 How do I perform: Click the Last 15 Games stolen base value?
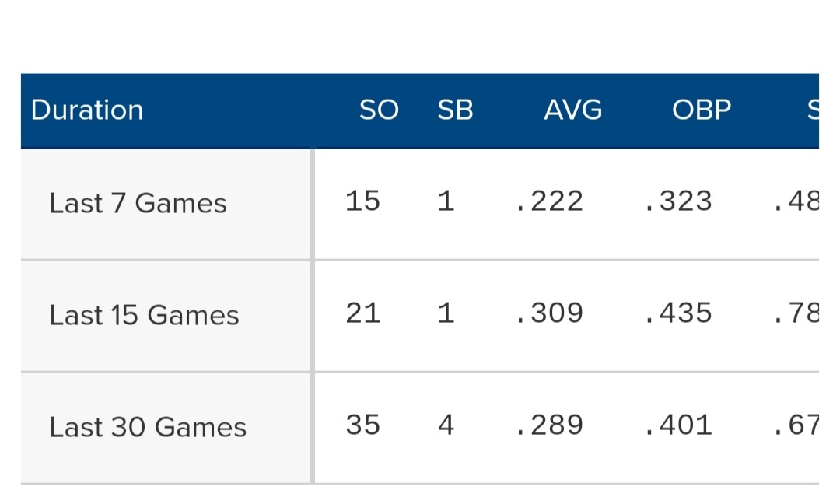[446, 313]
